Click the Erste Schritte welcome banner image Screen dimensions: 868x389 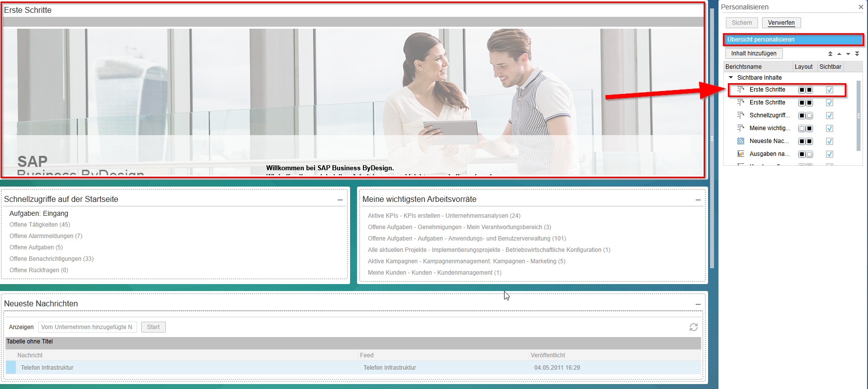[x=353, y=101]
